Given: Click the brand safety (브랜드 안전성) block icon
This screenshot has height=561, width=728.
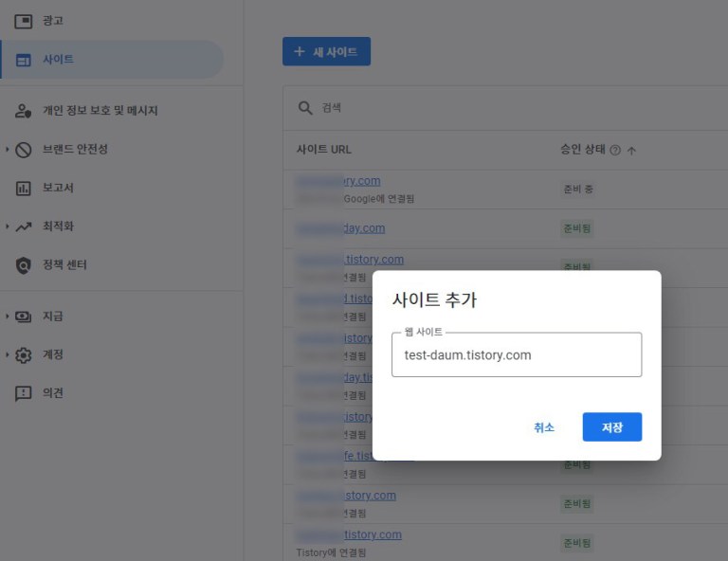Looking at the screenshot, I should pyautogui.click(x=23, y=150).
